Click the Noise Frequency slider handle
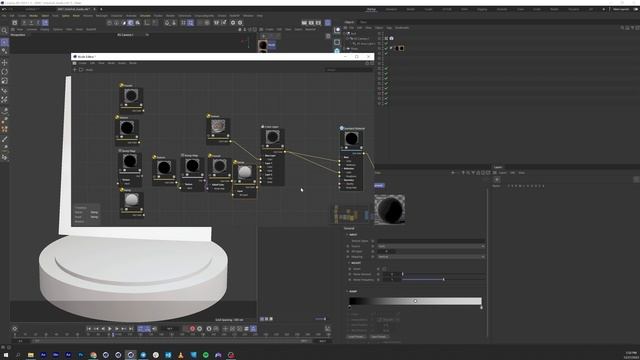Image resolution: width=640 pixels, height=360 pixels. coord(444,280)
